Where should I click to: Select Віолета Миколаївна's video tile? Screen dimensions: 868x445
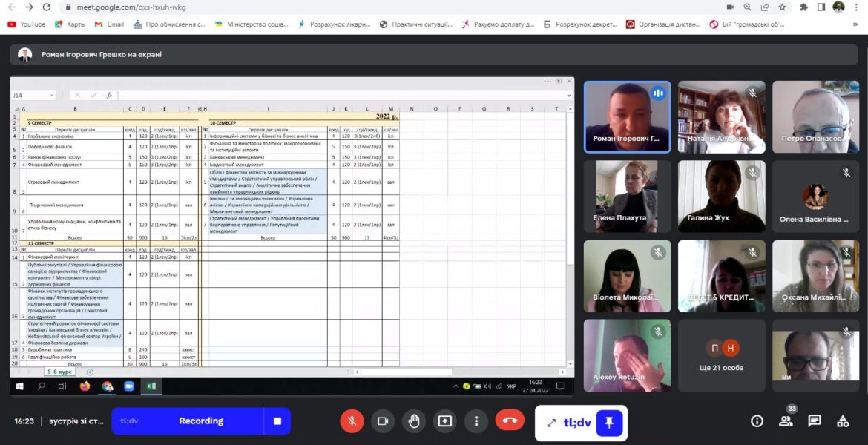tap(627, 276)
